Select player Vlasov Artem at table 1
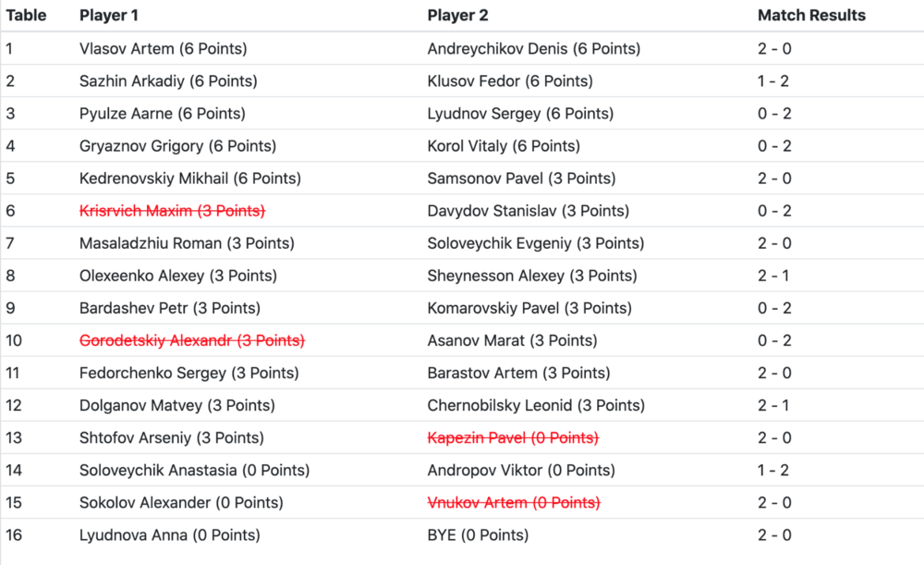The width and height of the screenshot is (924, 565). click(x=163, y=49)
